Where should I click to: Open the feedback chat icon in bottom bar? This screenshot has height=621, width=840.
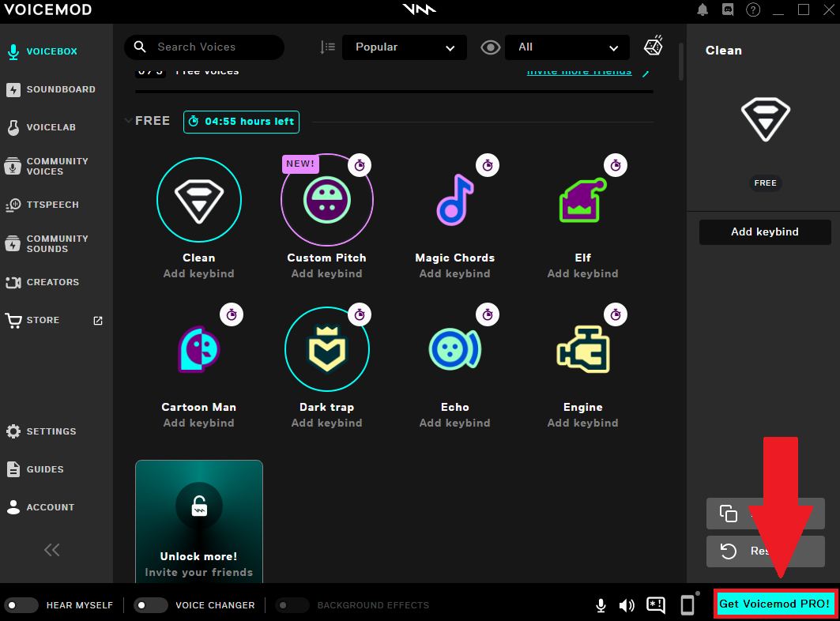tap(656, 605)
